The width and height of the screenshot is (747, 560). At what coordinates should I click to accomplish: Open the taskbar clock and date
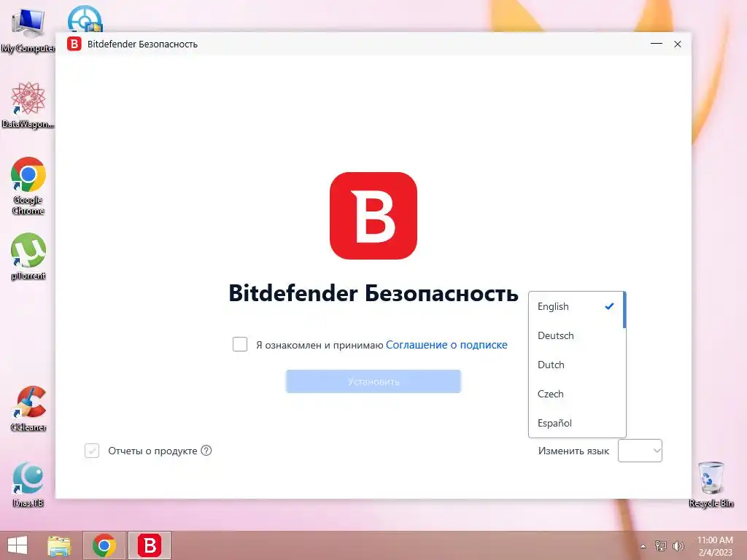(x=715, y=546)
